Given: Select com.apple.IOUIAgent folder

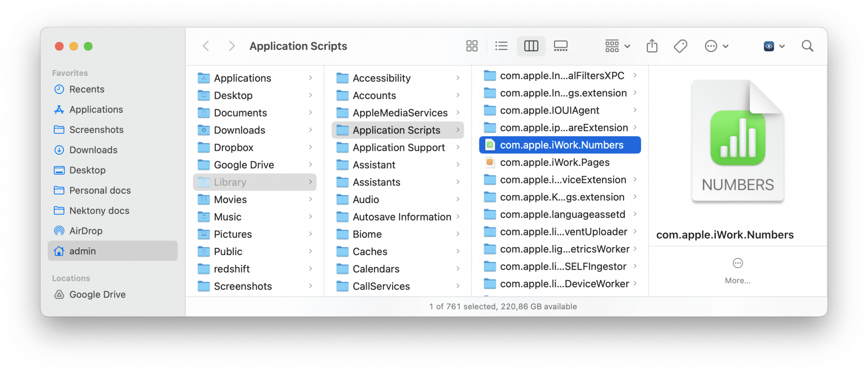Looking at the screenshot, I should [x=560, y=110].
